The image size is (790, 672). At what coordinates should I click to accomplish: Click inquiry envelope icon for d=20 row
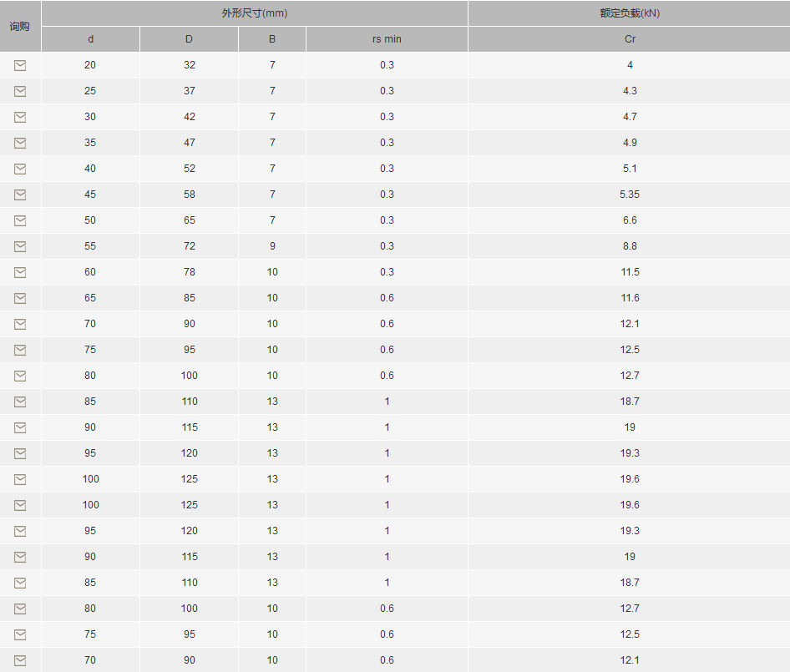[x=20, y=65]
